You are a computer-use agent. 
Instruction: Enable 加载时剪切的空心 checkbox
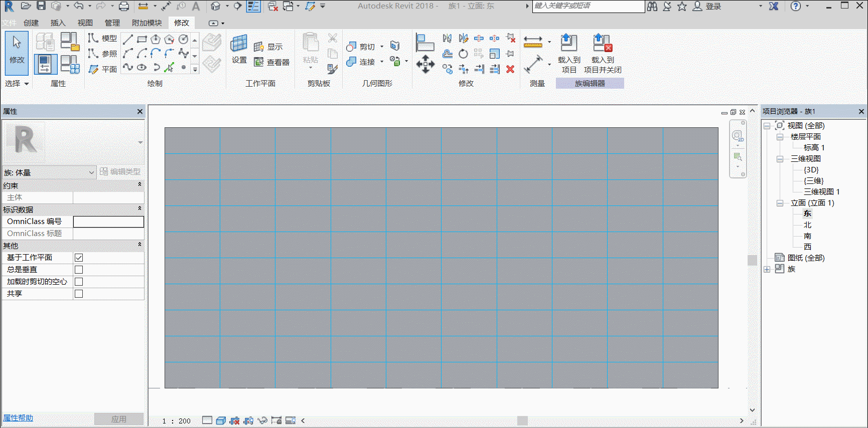(x=79, y=282)
